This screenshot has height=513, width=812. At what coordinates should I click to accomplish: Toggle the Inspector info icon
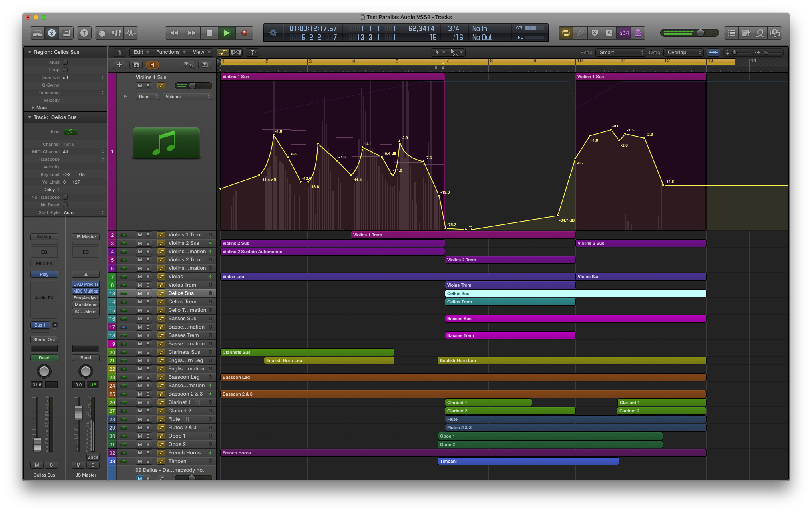point(52,33)
